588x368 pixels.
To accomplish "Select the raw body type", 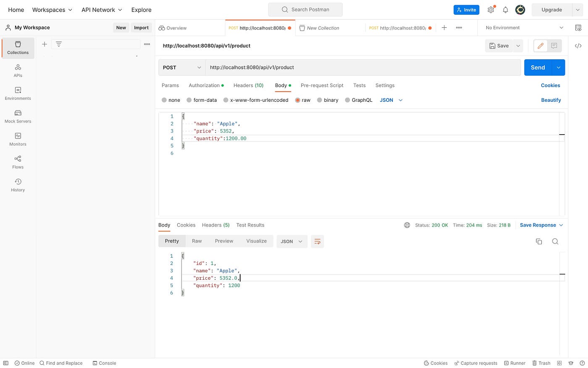I will click(x=303, y=100).
